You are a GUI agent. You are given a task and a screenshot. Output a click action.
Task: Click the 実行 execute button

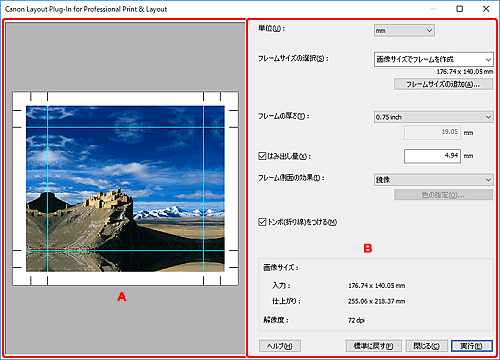[471, 346]
